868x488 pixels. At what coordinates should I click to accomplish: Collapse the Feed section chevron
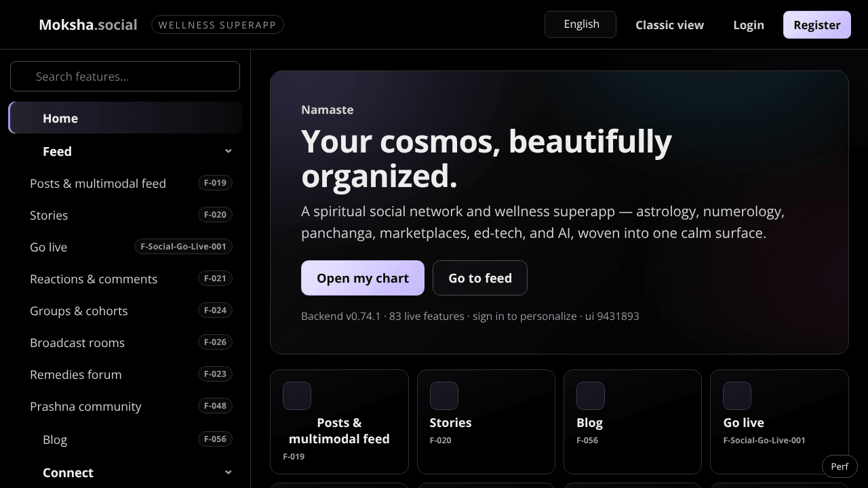(229, 151)
